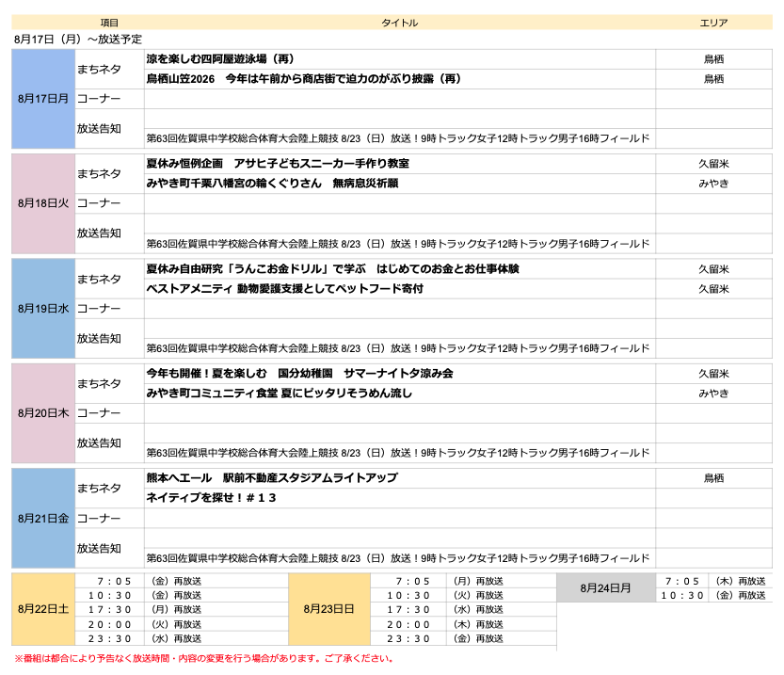Viewport: 784px width, 675px height.
Task: Click the 7:05 time under 8月23日日
Action: 412,581
